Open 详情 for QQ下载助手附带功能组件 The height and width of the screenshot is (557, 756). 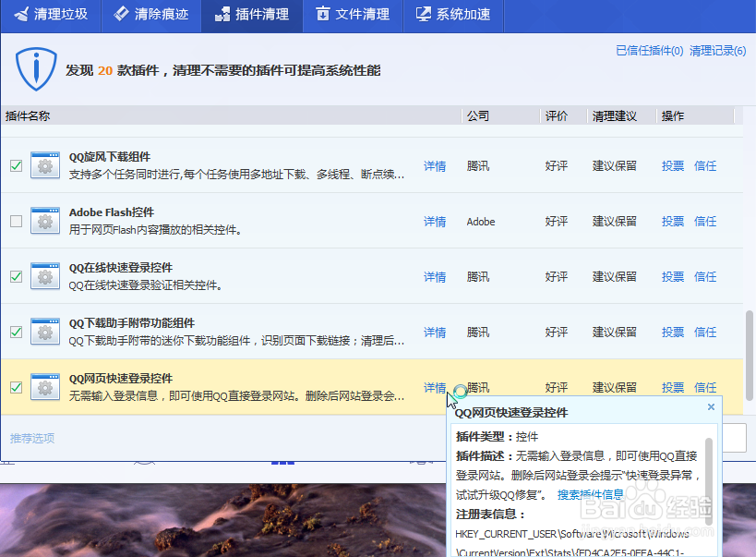coord(435,333)
